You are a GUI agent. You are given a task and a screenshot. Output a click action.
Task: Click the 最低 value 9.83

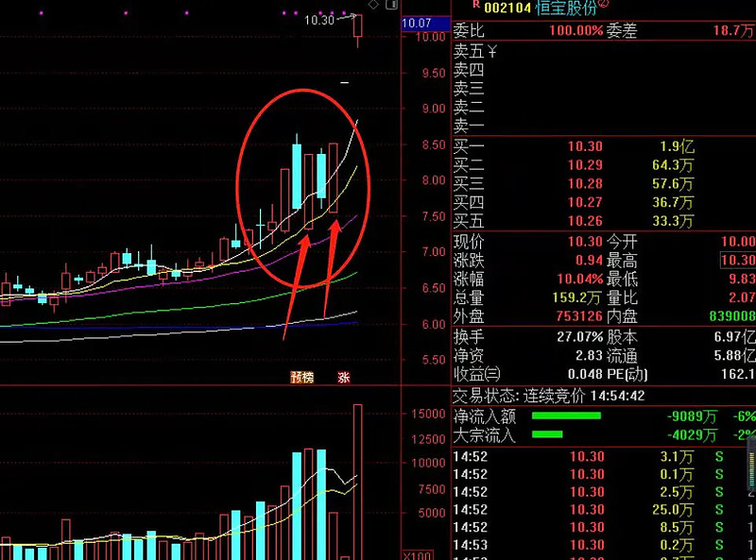742,279
